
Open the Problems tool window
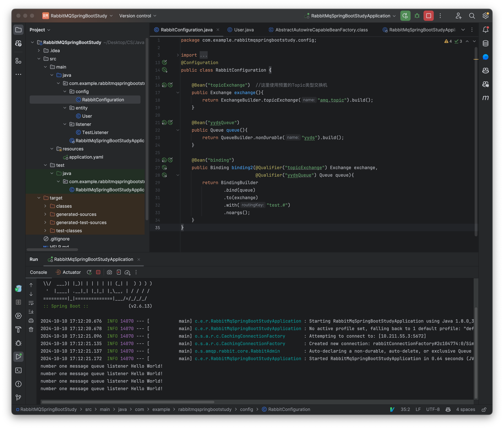(18, 384)
